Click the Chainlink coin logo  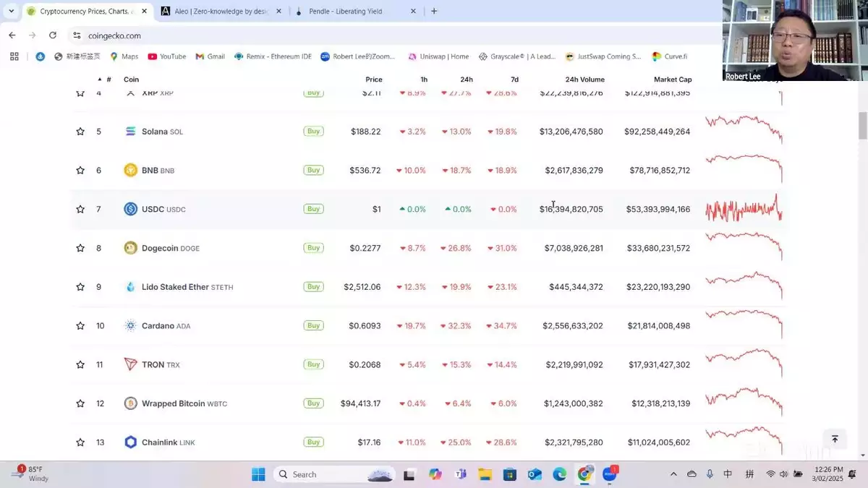click(131, 442)
